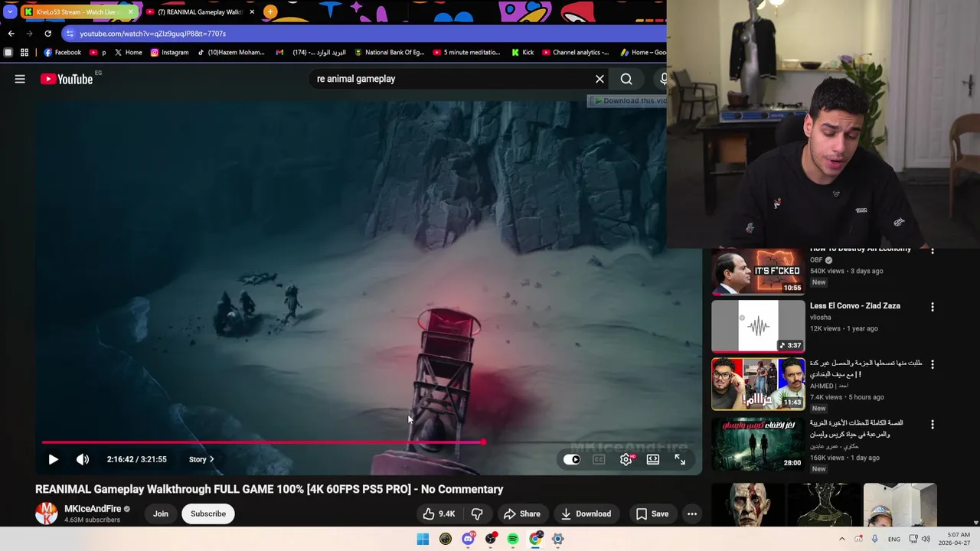Open the National Bank Of Egypt bookmark

coord(389,52)
